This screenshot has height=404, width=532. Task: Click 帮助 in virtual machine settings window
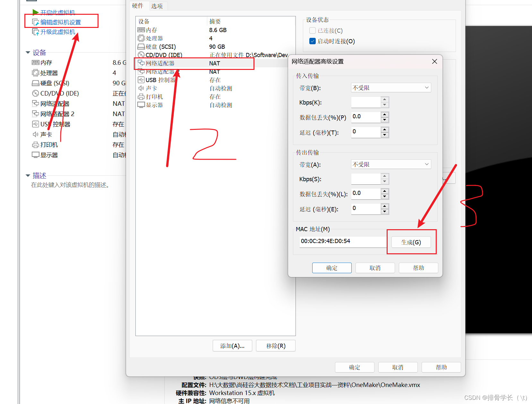(441, 367)
